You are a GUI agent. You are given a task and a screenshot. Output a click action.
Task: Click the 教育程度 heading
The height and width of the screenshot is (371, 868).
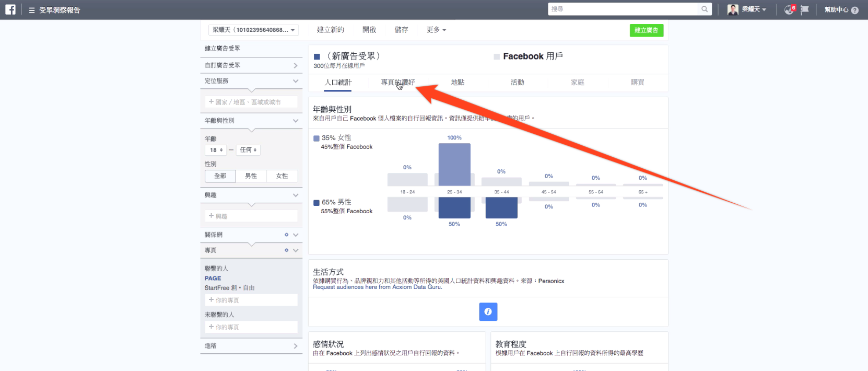tap(511, 344)
